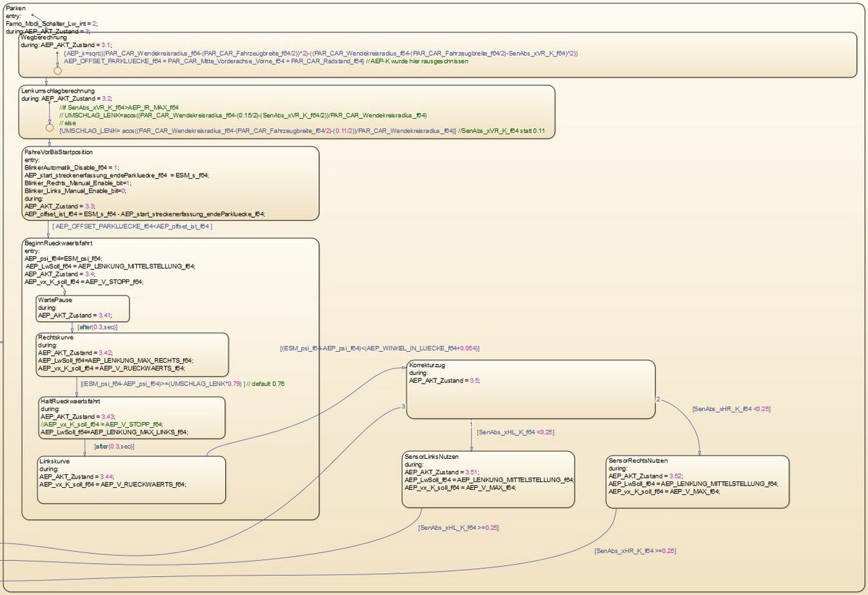Screen dimensions: 868x595
Task: Select the Wegberechnung state name
Action: point(43,37)
